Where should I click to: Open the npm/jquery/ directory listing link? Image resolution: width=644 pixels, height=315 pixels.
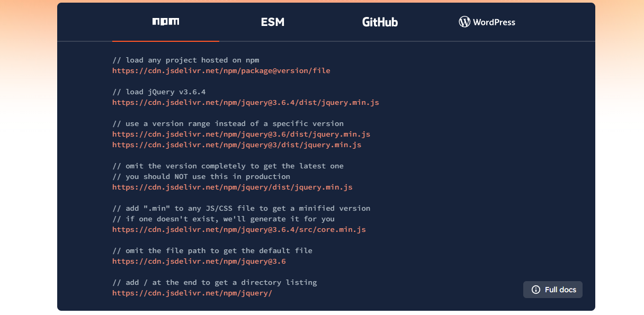(x=192, y=293)
